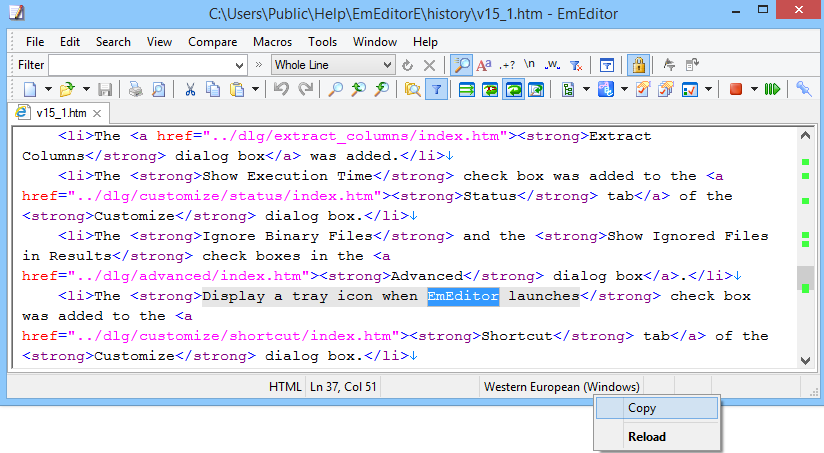Screen dimensions: 824x453
Task: Click the Markers ABC icon
Action: click(x=605, y=89)
